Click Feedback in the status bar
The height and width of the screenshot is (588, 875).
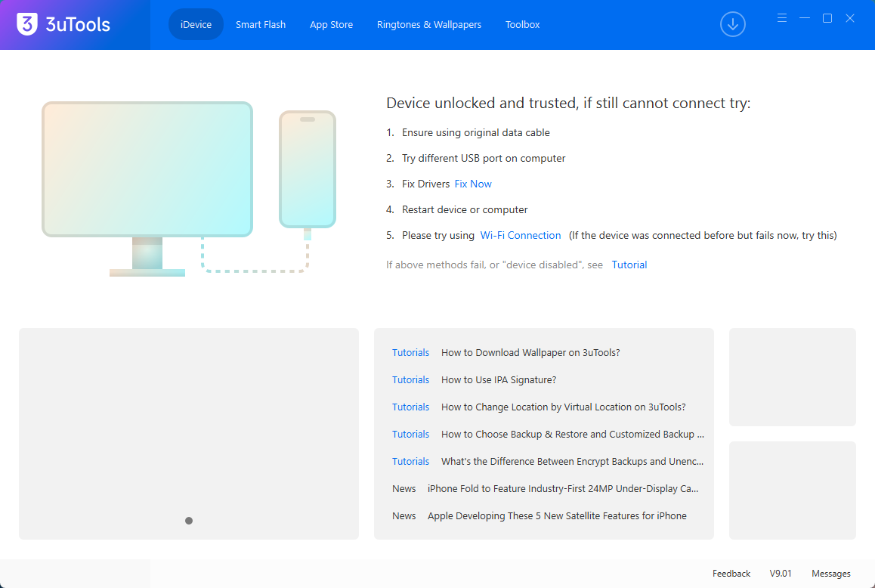tap(731, 574)
